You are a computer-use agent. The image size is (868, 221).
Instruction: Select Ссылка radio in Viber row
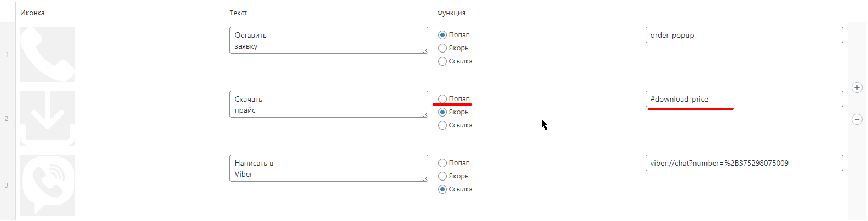442,189
